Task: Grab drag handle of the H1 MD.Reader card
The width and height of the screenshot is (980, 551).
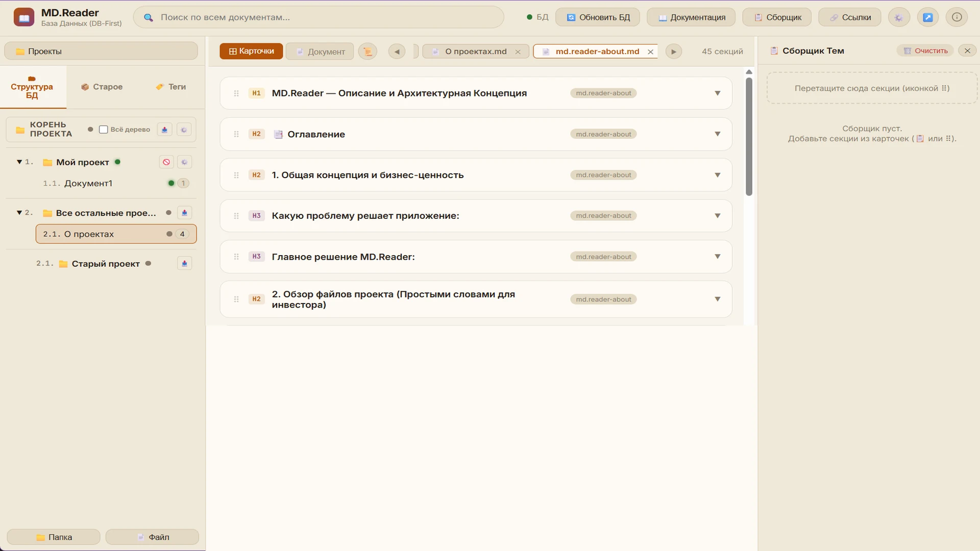Action: click(x=236, y=93)
